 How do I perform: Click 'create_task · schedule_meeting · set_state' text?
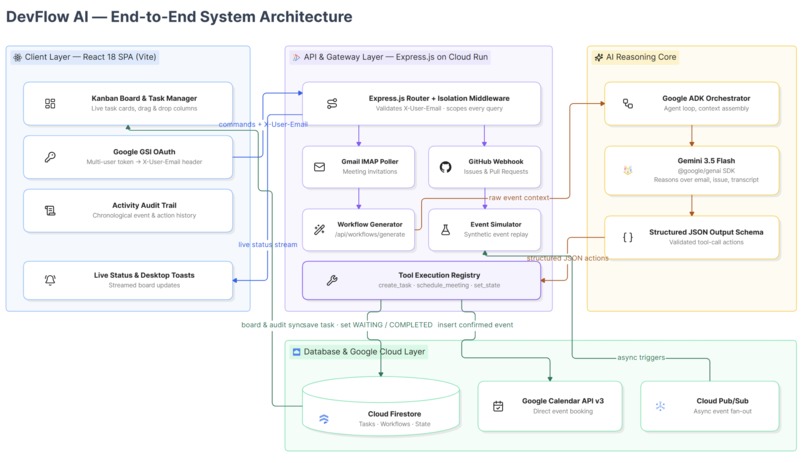(x=439, y=285)
